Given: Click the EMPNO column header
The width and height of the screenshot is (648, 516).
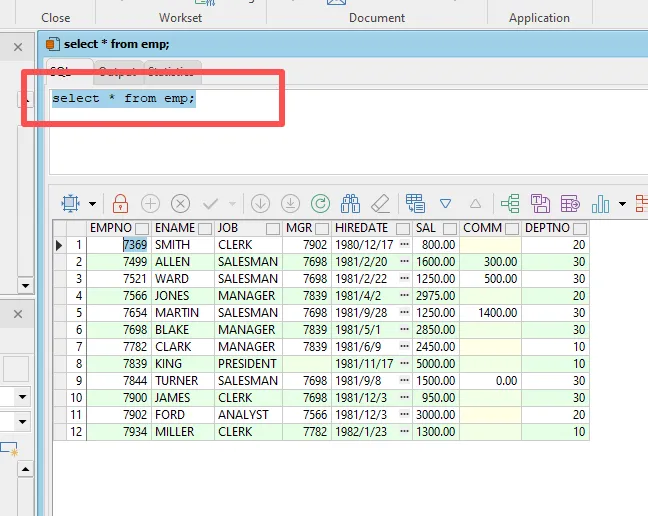Looking at the screenshot, I should click(119, 228).
